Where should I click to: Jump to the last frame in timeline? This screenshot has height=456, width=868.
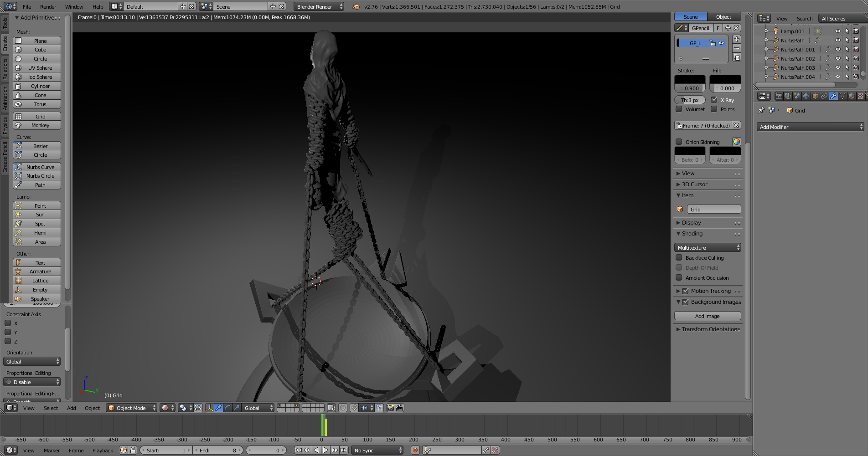point(344,450)
